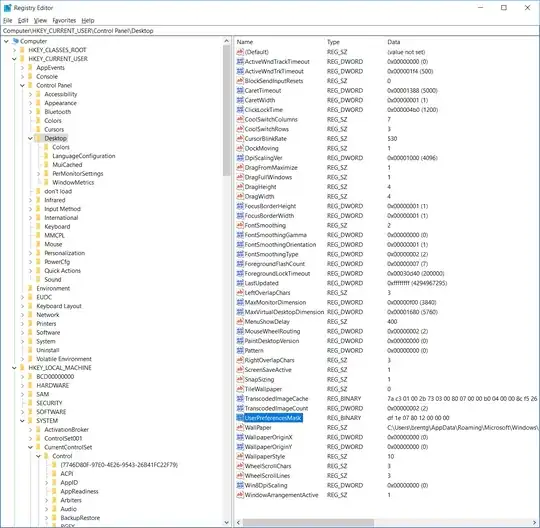The height and width of the screenshot is (528, 540).
Task: Select the MaxVirtualDesktopDimension value name
Action: pos(284,312)
